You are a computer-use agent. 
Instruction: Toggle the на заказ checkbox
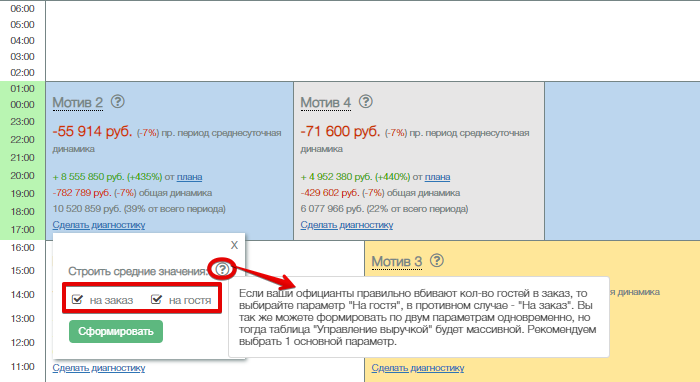77,299
